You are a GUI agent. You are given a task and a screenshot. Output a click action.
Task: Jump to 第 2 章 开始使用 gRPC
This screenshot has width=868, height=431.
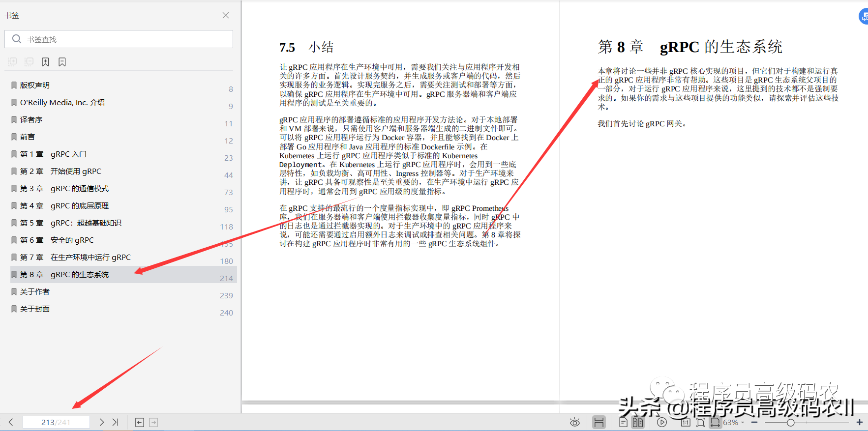point(60,171)
